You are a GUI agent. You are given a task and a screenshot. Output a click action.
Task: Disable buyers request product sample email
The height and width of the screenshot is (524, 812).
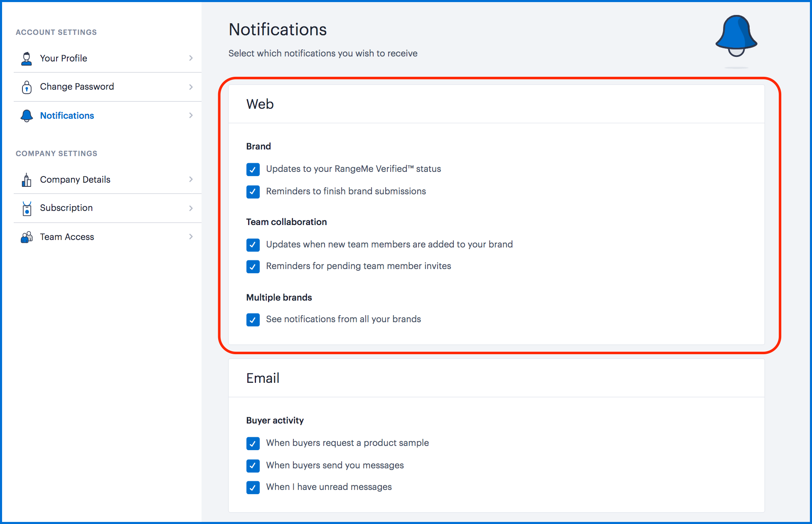pyautogui.click(x=253, y=443)
